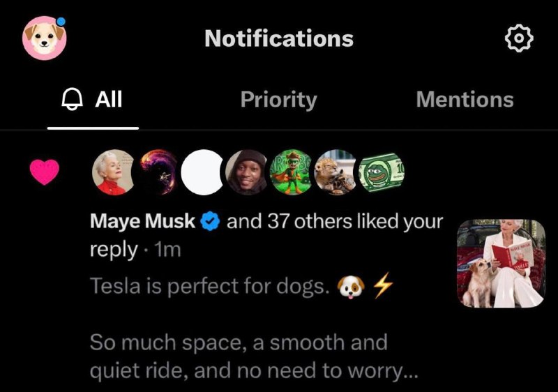Image resolution: width=558 pixels, height=392 pixels.
Task: Click the Notifications page title
Action: click(279, 38)
